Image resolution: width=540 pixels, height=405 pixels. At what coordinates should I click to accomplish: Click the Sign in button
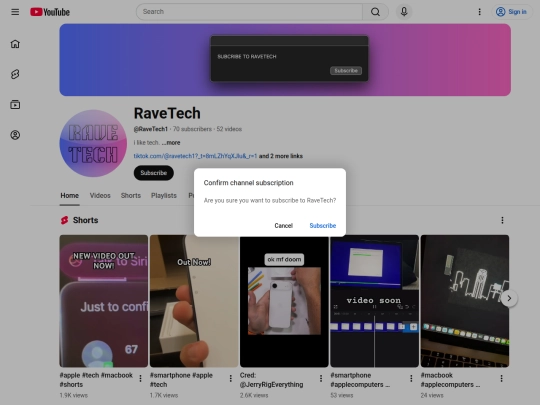(x=512, y=12)
